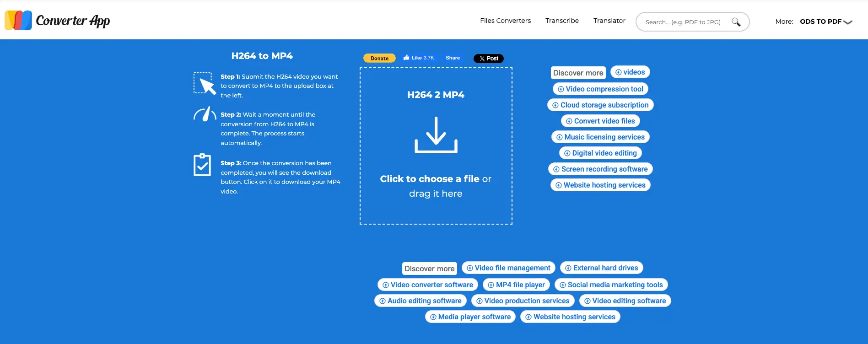Click the Step 1 cursor selection icon
The height and width of the screenshot is (344, 868).
pyautogui.click(x=204, y=84)
